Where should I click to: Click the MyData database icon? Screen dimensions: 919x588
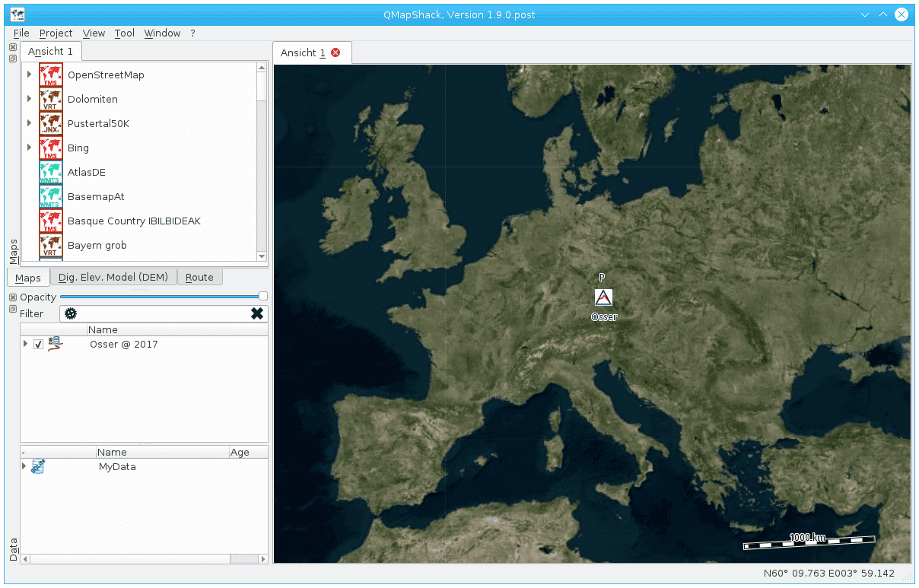(39, 466)
